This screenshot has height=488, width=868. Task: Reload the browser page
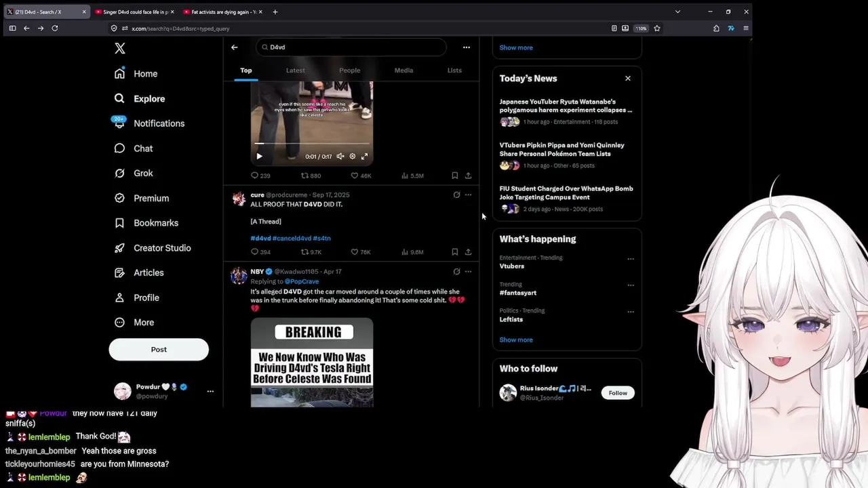(x=55, y=28)
